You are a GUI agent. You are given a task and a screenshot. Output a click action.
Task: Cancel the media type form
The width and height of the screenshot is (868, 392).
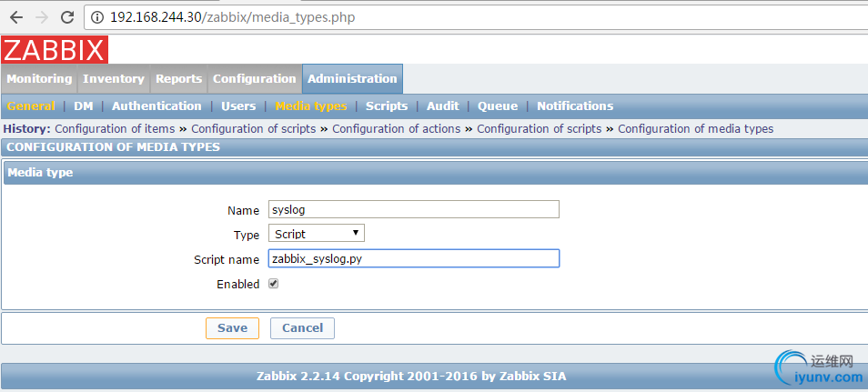pos(302,327)
